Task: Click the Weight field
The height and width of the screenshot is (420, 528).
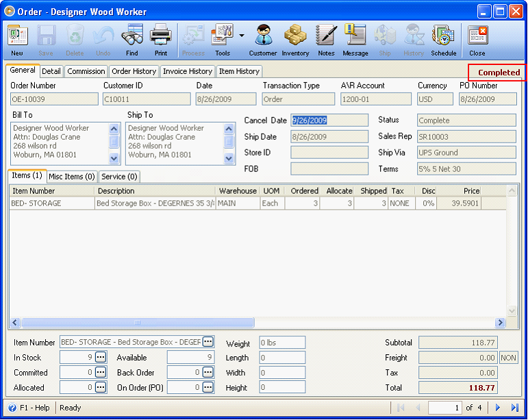Action: coord(282,343)
